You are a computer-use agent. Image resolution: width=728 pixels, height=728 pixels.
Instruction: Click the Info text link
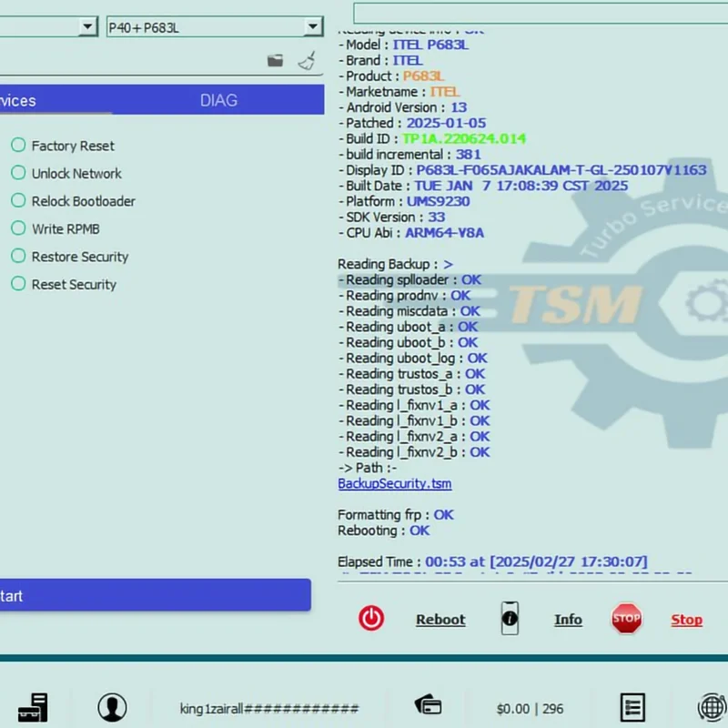pyautogui.click(x=568, y=620)
